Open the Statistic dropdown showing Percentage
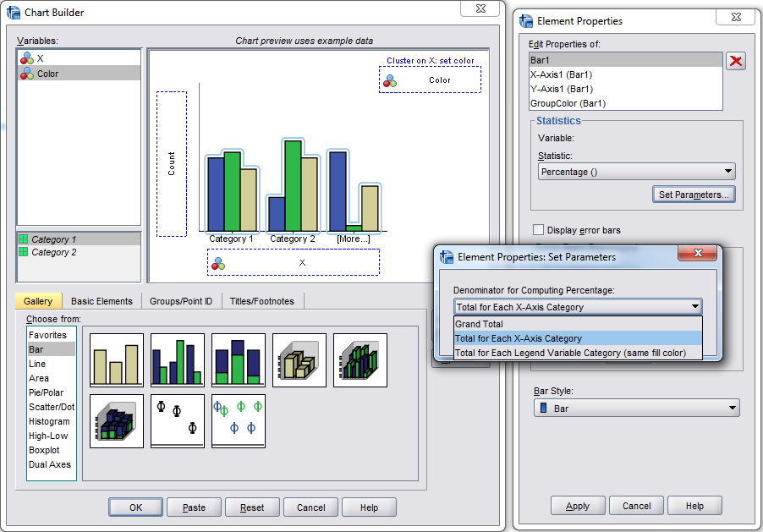 click(x=637, y=172)
